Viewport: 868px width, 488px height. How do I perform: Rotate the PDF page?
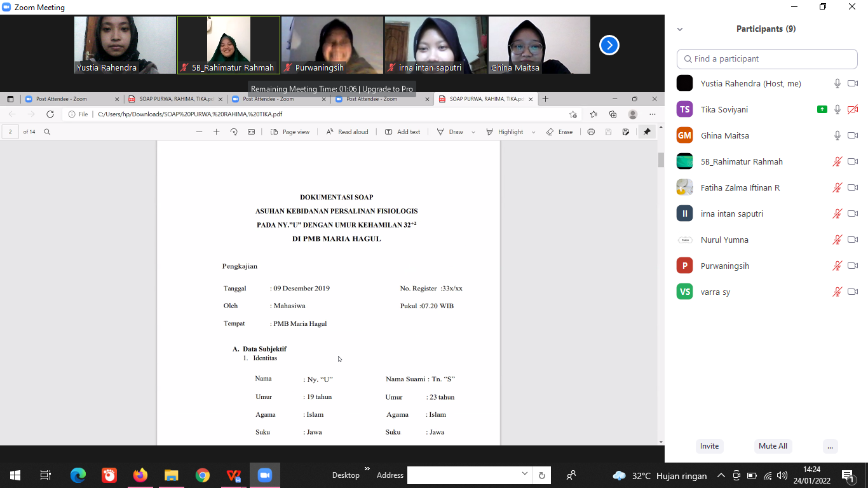coord(234,132)
